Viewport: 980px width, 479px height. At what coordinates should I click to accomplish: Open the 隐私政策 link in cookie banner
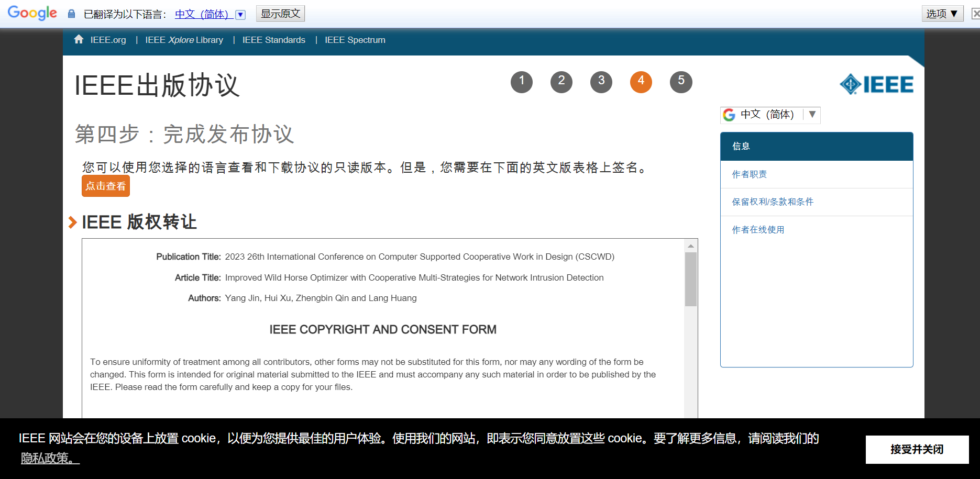50,458
